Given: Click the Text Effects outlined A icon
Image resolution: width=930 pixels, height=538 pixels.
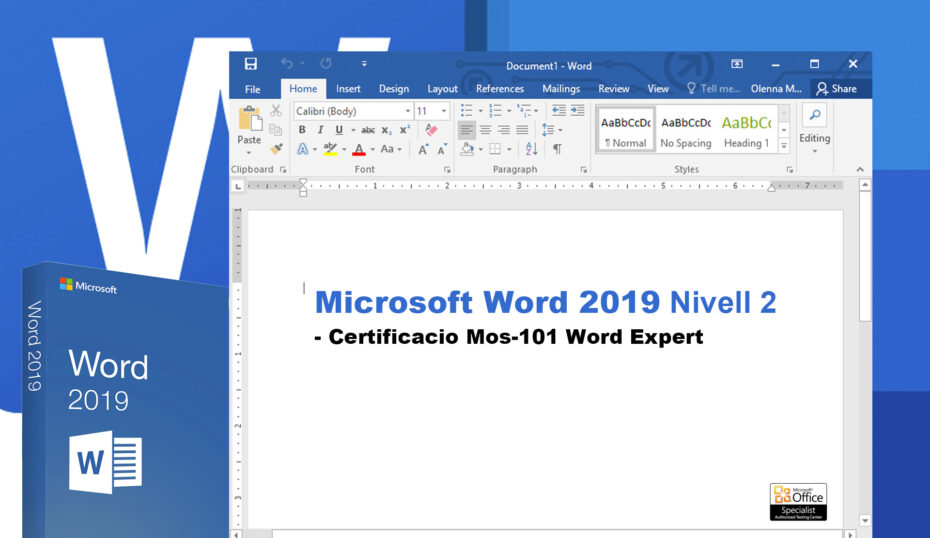Looking at the screenshot, I should 302,149.
